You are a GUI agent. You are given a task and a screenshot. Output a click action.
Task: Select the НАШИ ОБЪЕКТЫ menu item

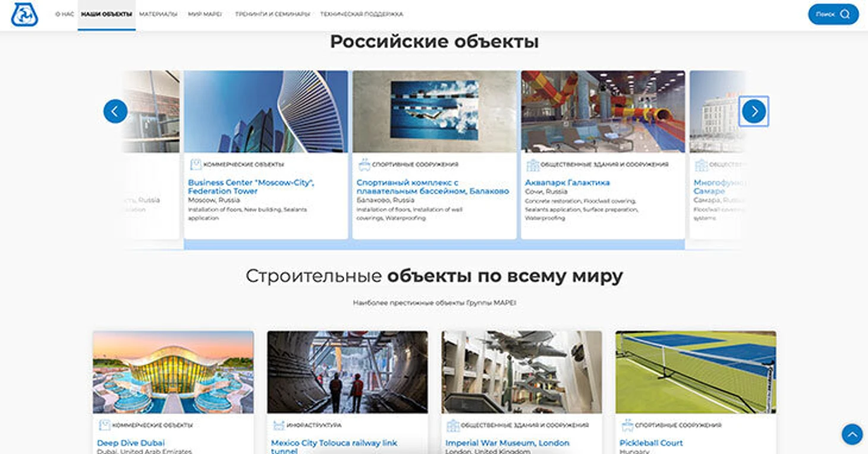[106, 14]
